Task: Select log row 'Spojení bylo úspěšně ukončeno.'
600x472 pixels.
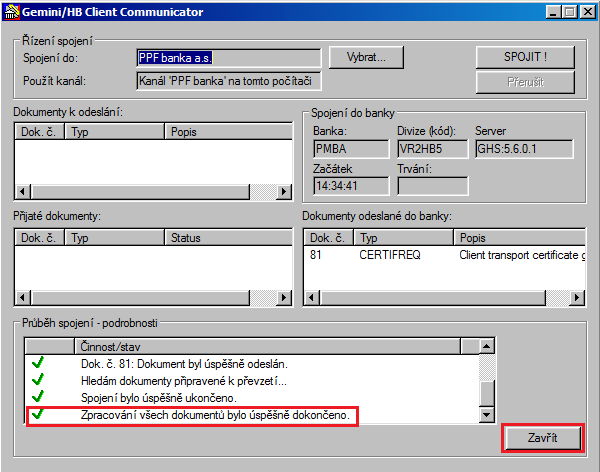Action: 252,398
